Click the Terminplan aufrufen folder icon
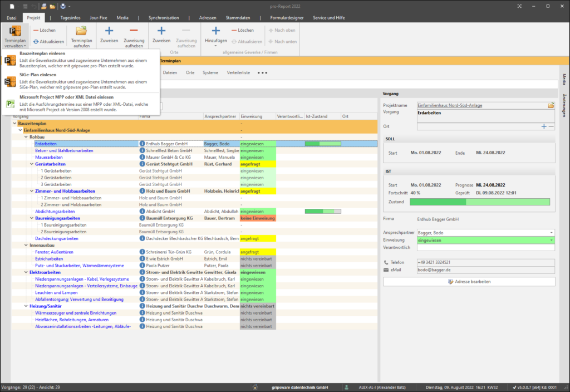Image resolution: width=570 pixels, height=392 pixels. coord(81,31)
